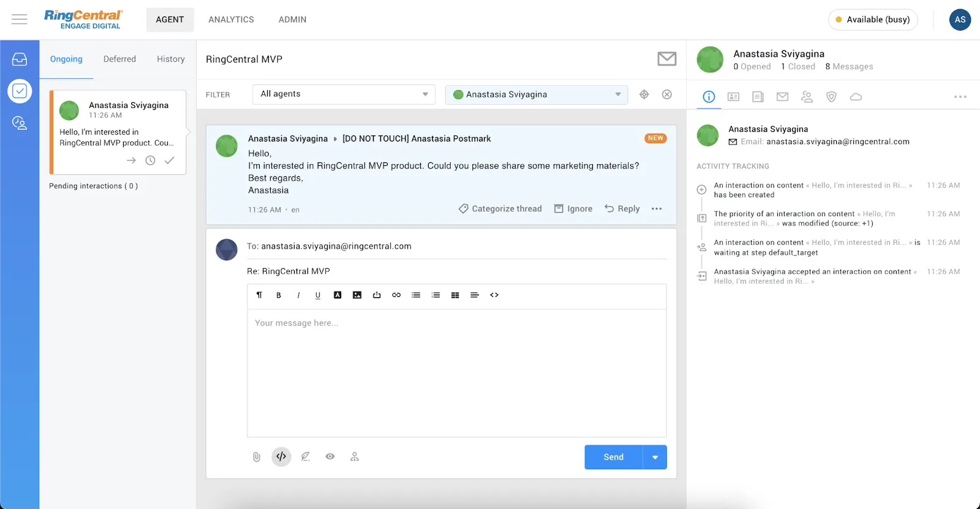Open Send button dropdown arrow
This screenshot has height=509, width=980.
coord(655,458)
